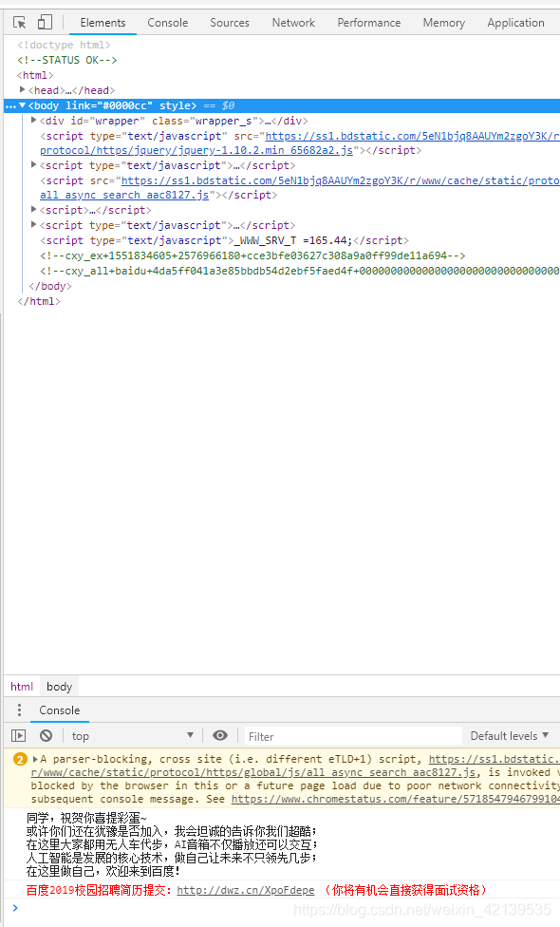Image resolution: width=560 pixels, height=927 pixels.
Task: Open the dwz.cn/XpoFdepe resume link
Action: [x=246, y=890]
